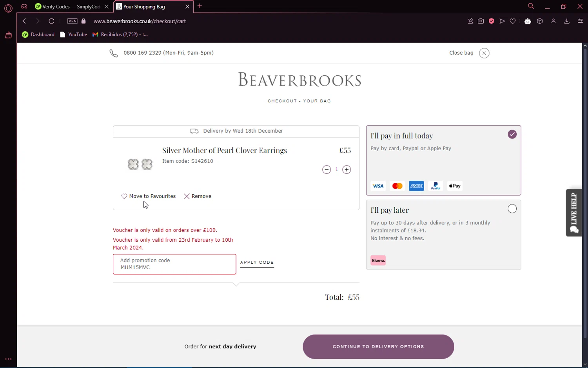Go back to the previous page
This screenshot has height=368, width=588.
[x=24, y=21]
